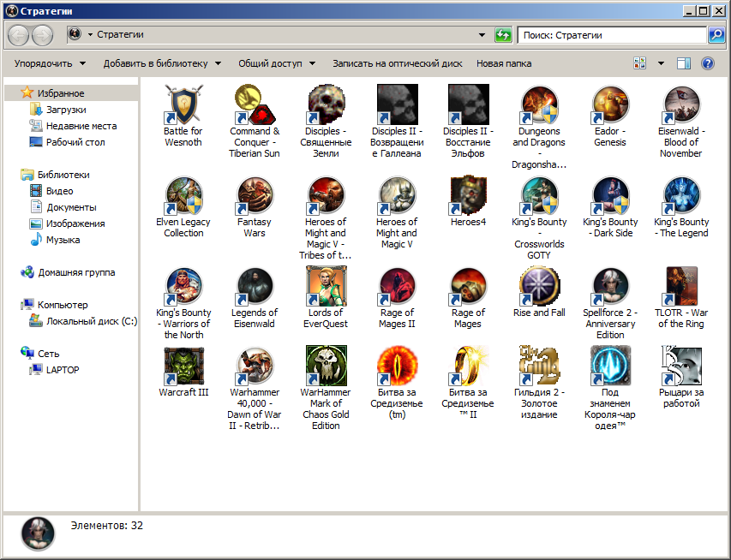Select King's Bounty - Dark Side shortcut
The height and width of the screenshot is (560, 731).
pyautogui.click(x=610, y=207)
